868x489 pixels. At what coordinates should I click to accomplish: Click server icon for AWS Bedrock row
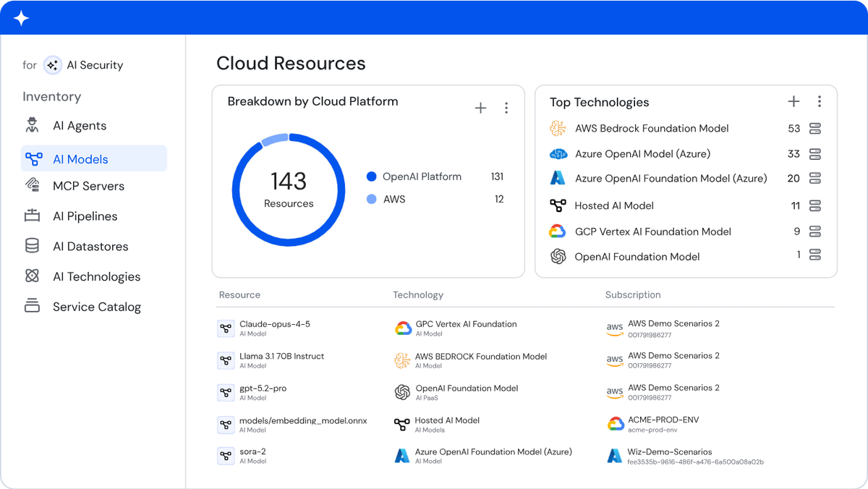pyautogui.click(x=815, y=129)
